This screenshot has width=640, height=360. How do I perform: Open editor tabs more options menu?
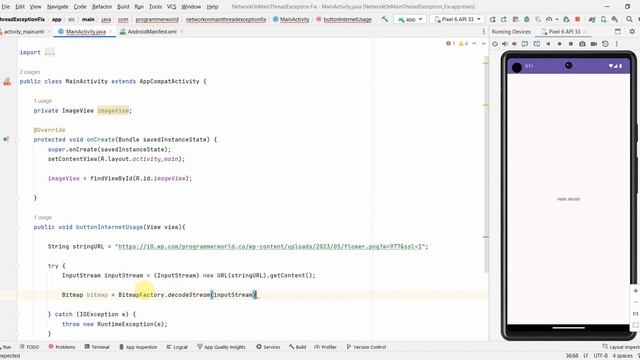click(484, 31)
